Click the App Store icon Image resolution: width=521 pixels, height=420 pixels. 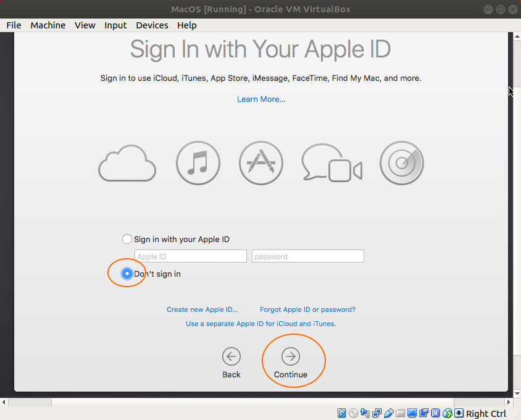(261, 163)
